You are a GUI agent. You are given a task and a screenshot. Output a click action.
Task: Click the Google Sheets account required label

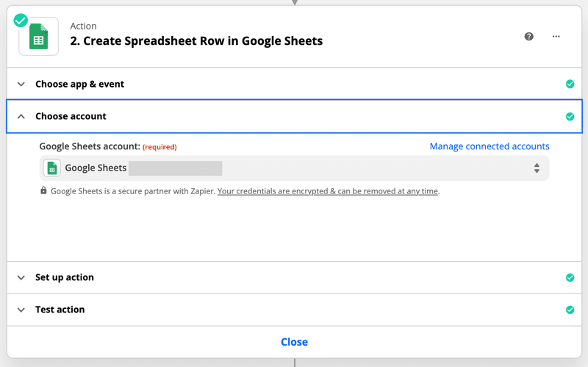pos(108,146)
